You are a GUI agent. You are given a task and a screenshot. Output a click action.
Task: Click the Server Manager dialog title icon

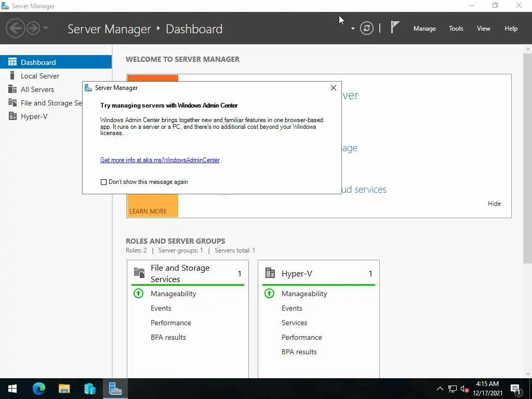coord(88,88)
